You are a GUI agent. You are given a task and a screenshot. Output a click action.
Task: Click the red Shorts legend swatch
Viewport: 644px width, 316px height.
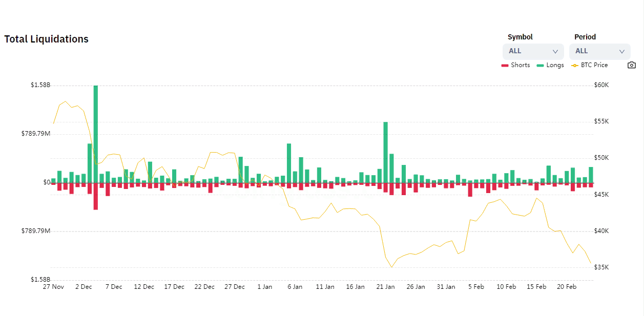[505, 66]
